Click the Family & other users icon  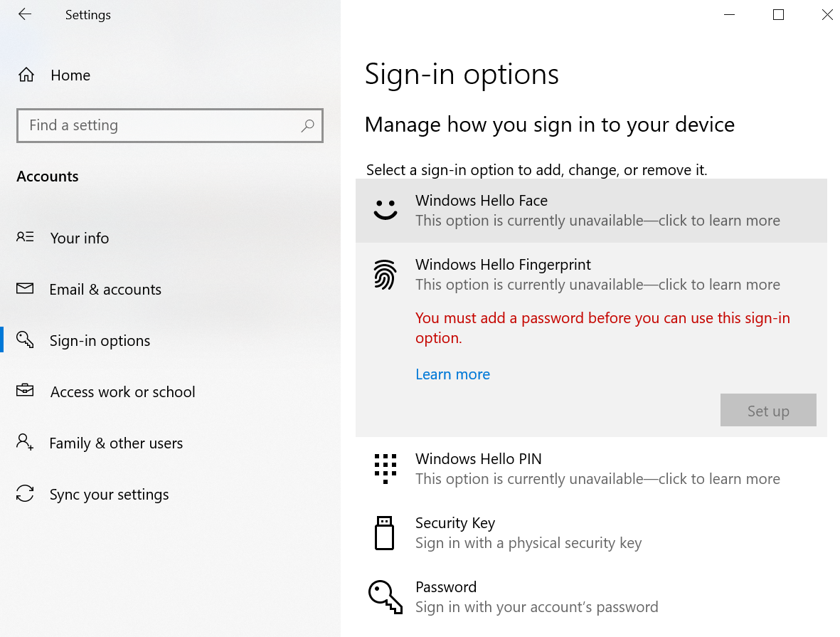point(25,443)
